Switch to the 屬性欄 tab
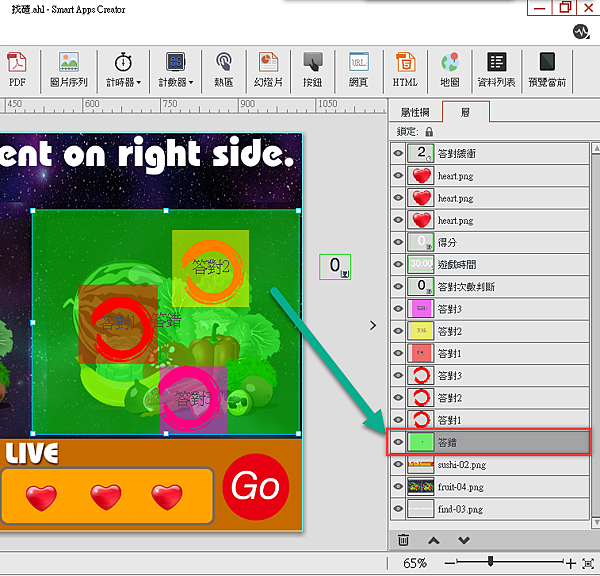The width and height of the screenshot is (600, 576). coord(415,113)
